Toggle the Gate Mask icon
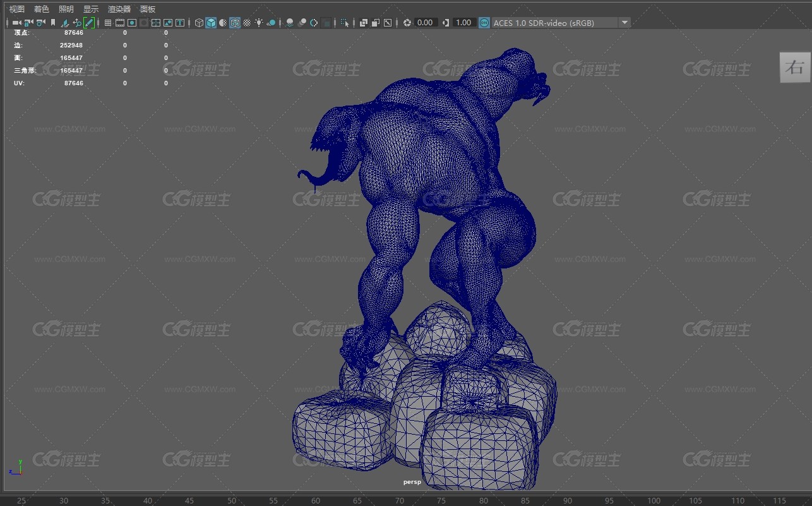Viewport: 812px width, 506px height. [x=144, y=23]
